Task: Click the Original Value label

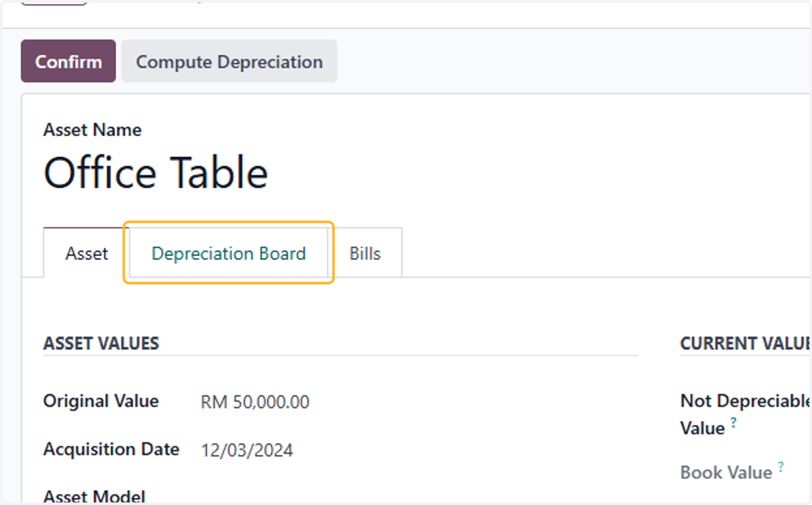Action: point(101,401)
